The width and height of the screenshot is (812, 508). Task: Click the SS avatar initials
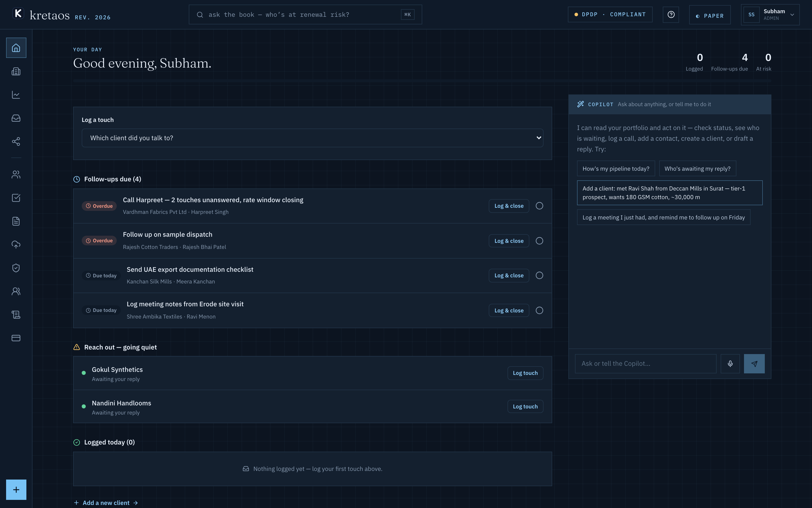pos(751,15)
